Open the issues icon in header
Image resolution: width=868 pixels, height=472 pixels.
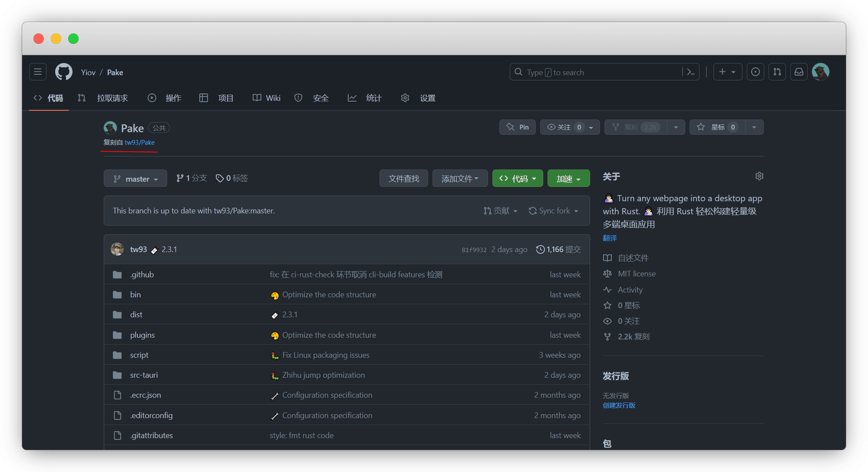click(x=756, y=72)
